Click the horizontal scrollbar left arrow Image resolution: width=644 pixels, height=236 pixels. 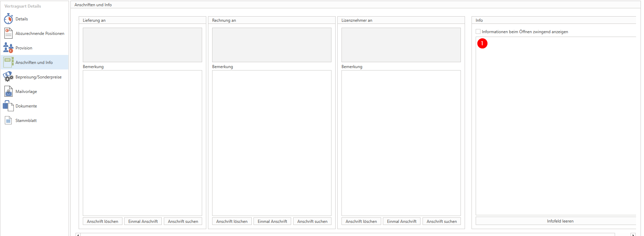tap(78, 235)
